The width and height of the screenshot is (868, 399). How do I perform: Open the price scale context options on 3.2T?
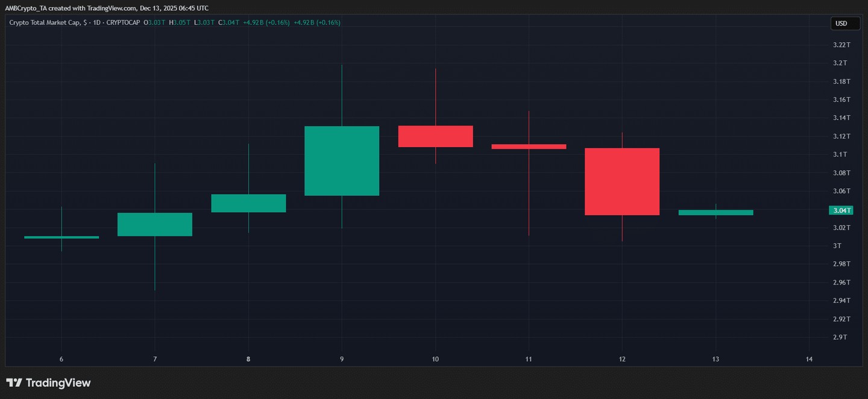(x=841, y=63)
